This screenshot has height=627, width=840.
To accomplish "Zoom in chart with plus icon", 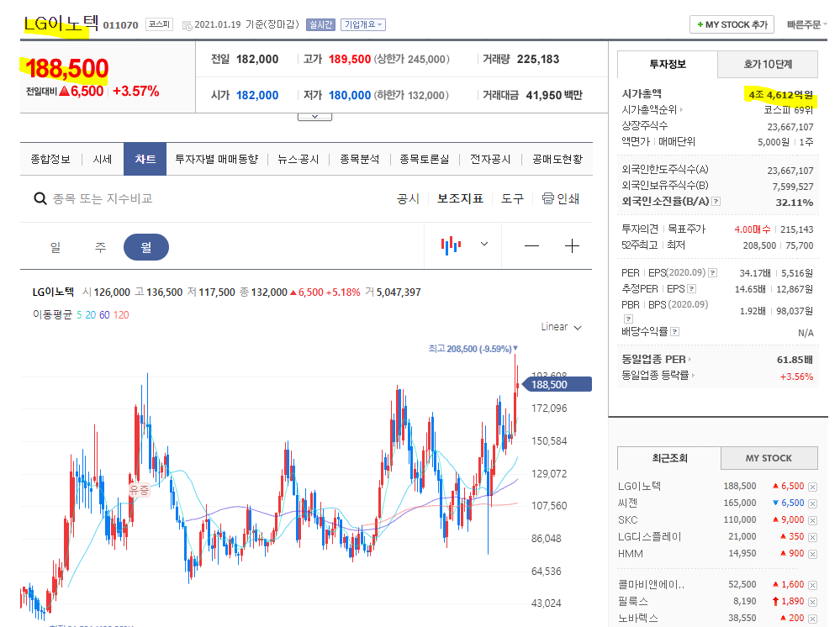I will point(572,245).
